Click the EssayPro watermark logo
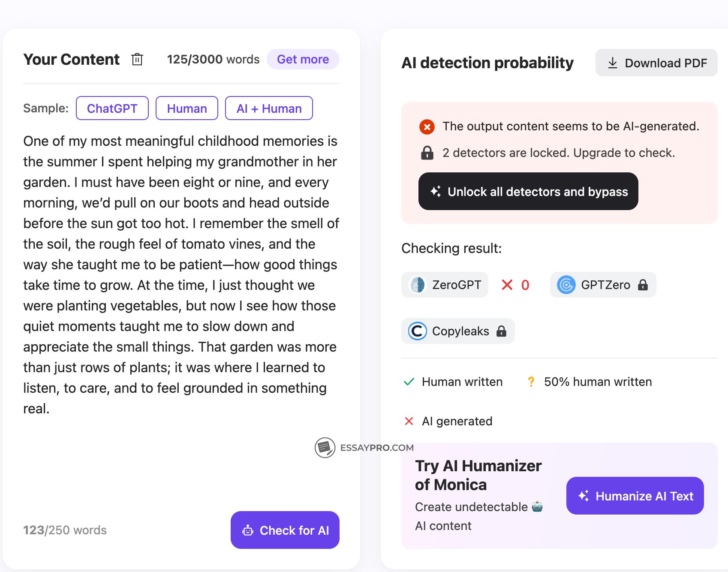This screenshot has height=572, width=728. 325,448
